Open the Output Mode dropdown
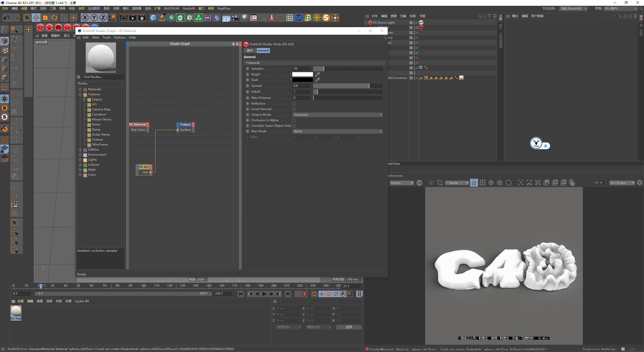The height and width of the screenshot is (352, 644). coord(337,115)
